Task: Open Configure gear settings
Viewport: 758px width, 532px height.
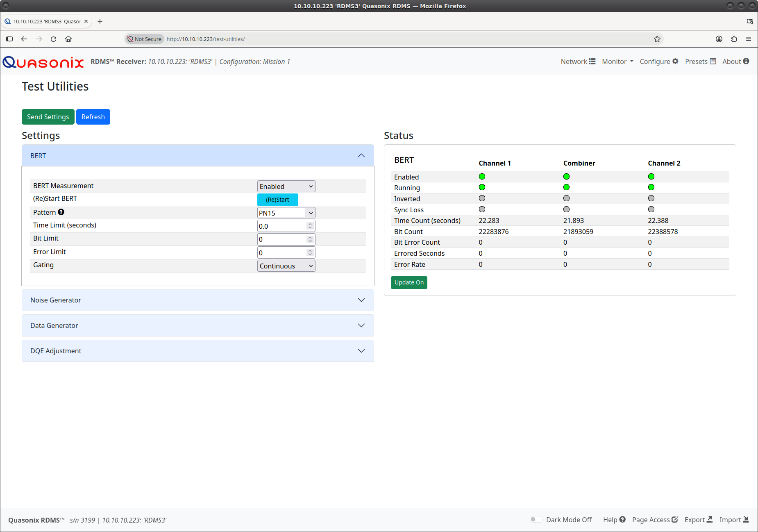Action: tap(675, 61)
